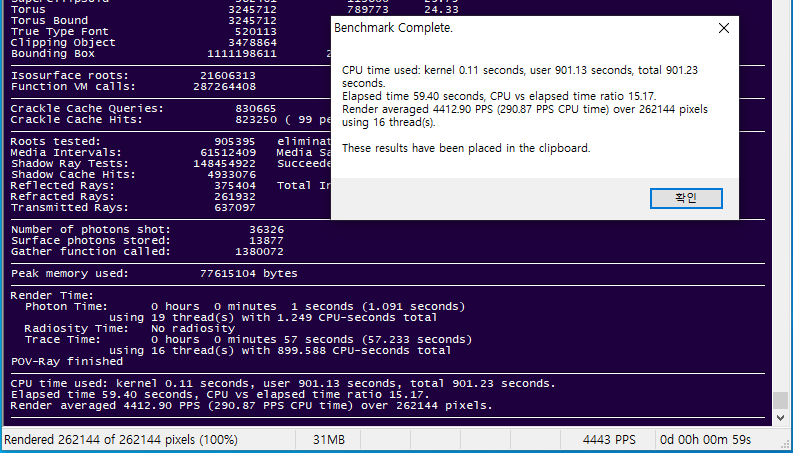Click the scrollbar track above the thumb
The height and width of the screenshot is (453, 793).
(x=780, y=200)
